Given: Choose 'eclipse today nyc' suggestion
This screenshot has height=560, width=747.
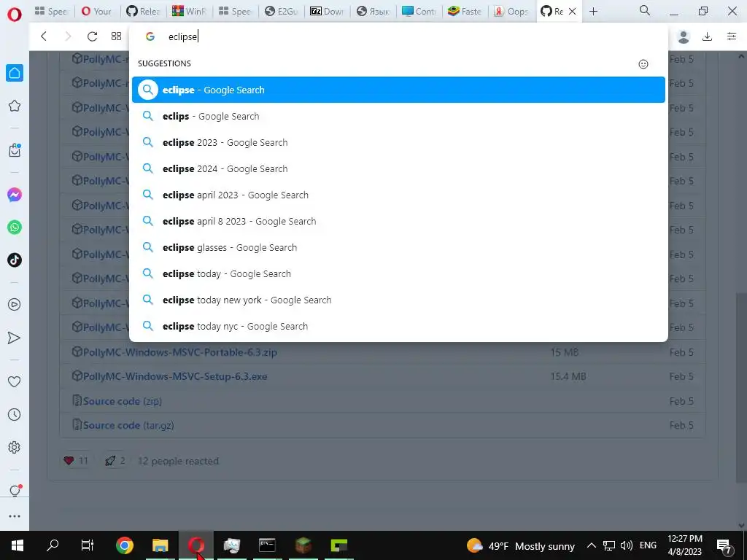Looking at the screenshot, I should coord(398,326).
